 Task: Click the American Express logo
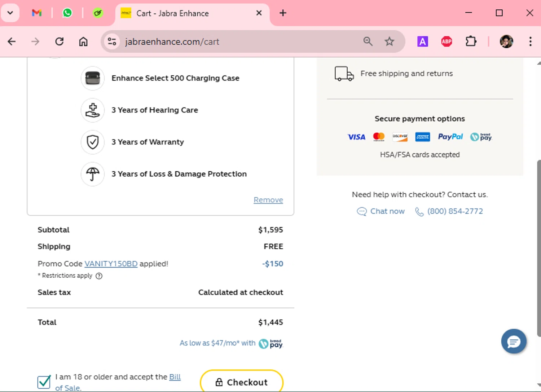coord(422,137)
